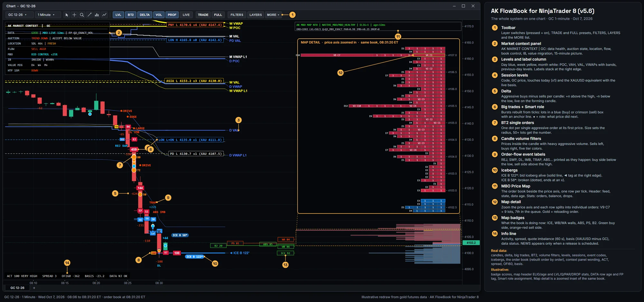Screen dimensions: 644x302
Task: Select the pointer cursor tool
Action: tap(67, 15)
